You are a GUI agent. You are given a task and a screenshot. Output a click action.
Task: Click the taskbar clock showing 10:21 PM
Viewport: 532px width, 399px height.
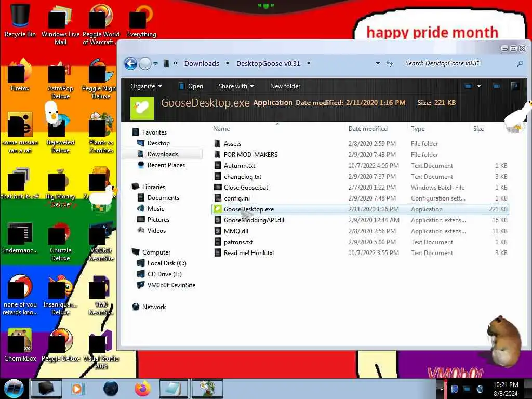[505, 389]
